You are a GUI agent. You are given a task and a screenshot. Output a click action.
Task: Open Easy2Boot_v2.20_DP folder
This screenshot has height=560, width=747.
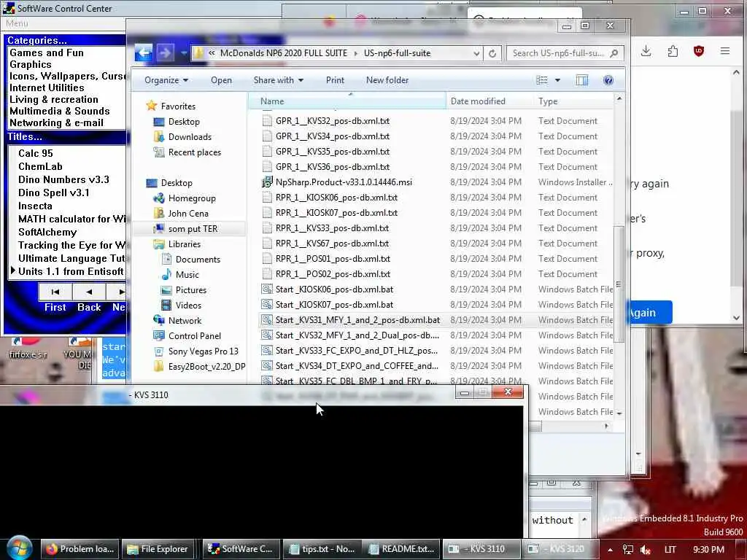click(206, 367)
